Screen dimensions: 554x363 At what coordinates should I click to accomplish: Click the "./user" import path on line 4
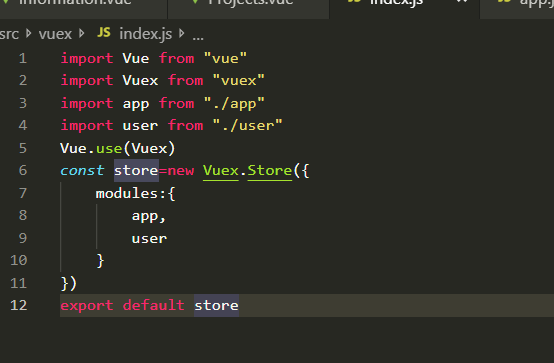[247, 125]
